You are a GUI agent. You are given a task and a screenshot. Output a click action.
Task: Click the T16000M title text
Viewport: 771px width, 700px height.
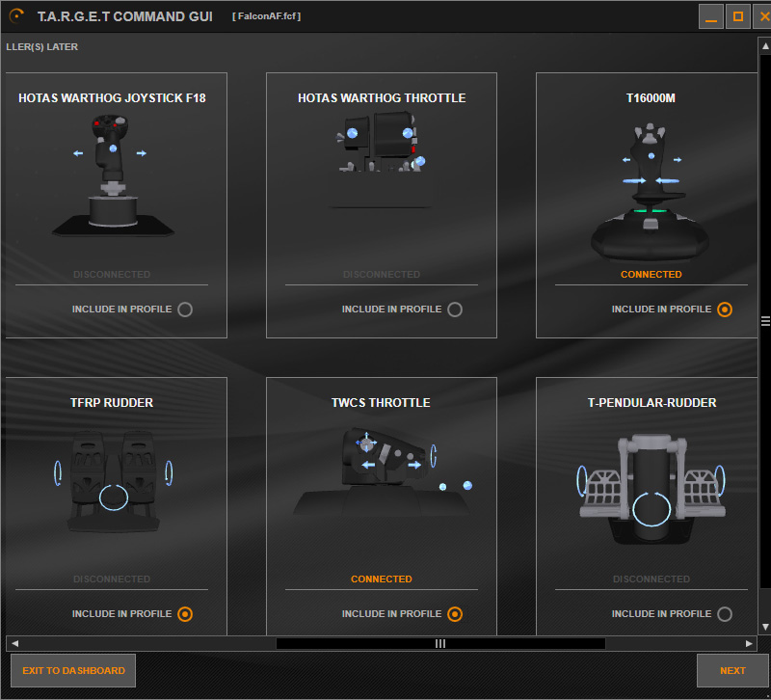click(x=651, y=98)
